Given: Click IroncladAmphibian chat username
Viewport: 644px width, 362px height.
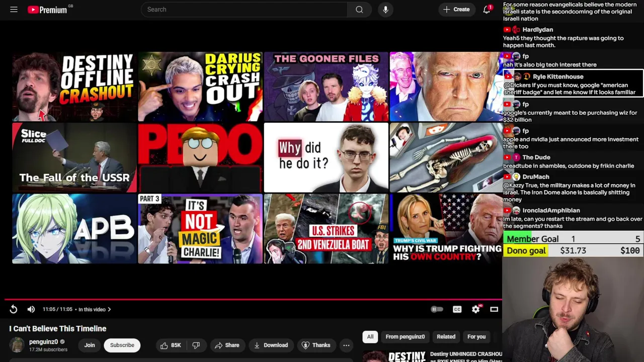Looking at the screenshot, I should tap(551, 211).
